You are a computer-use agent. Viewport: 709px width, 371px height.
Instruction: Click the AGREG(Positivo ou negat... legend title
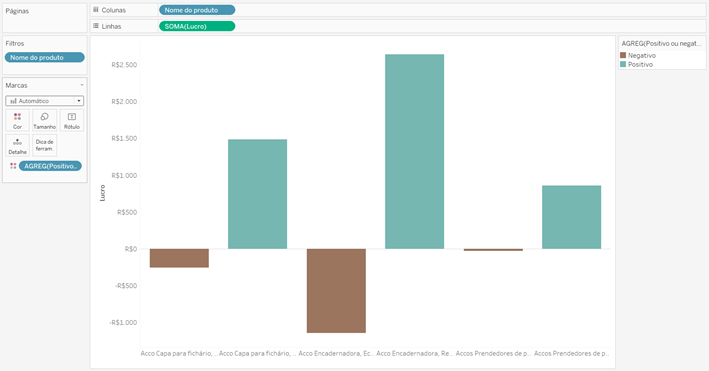tap(662, 43)
